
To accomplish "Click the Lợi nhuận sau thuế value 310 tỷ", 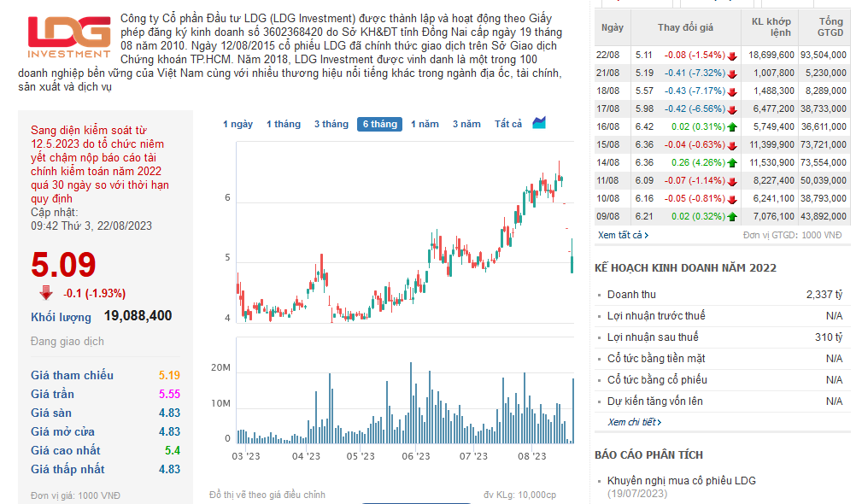I will tap(829, 337).
